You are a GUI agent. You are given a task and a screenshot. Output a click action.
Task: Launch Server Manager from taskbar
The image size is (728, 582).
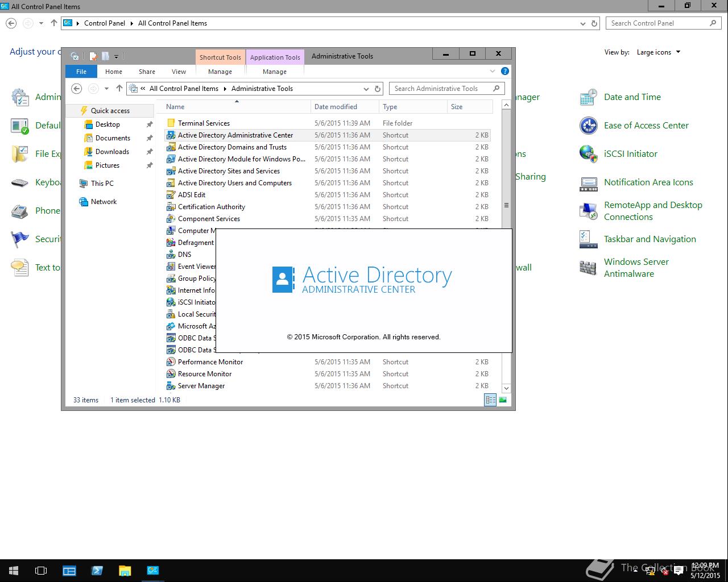[69, 571]
